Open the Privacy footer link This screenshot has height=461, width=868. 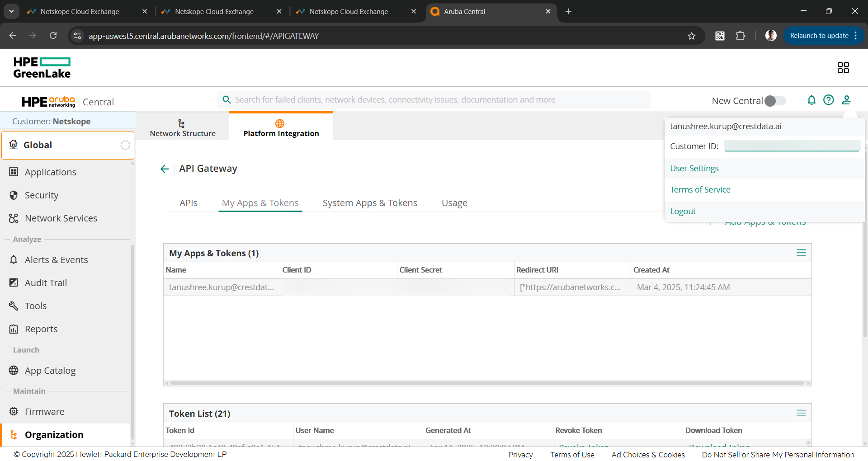pyautogui.click(x=520, y=455)
